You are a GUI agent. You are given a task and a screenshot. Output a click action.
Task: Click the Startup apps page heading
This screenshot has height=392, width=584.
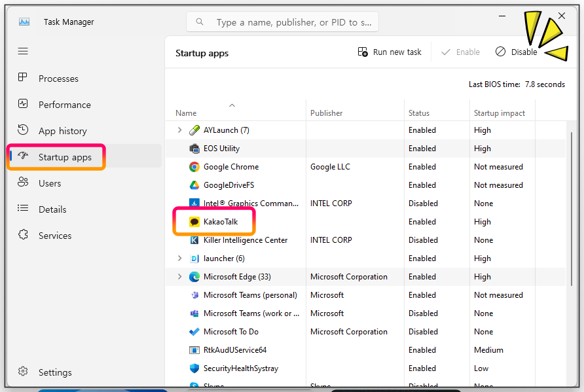(202, 53)
